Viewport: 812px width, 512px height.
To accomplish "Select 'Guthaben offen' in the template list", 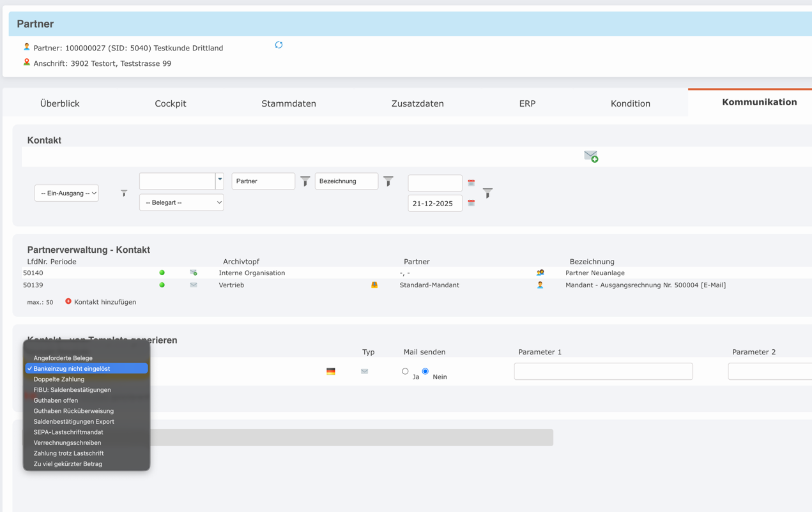I will tap(56, 400).
